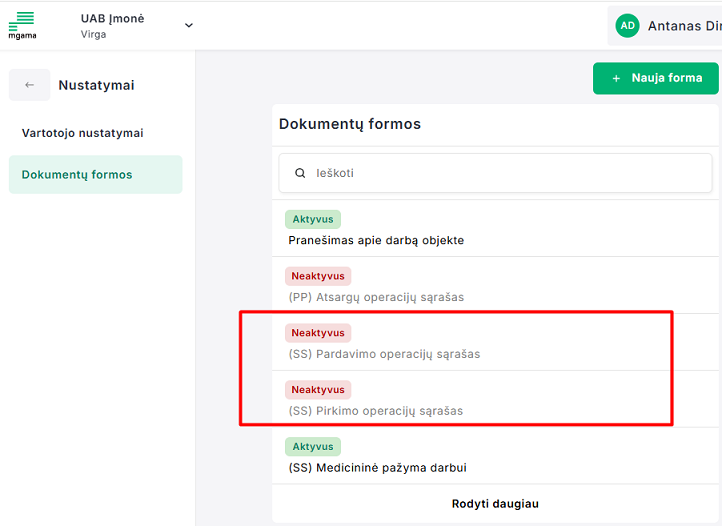Click the Antanas user name in header
The height and width of the screenshot is (526, 722).
click(683, 25)
